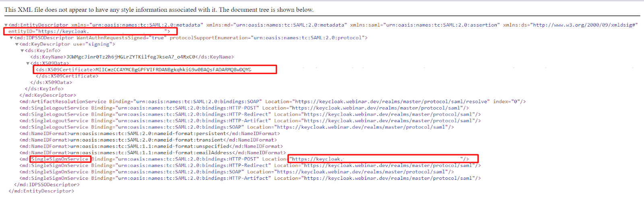
Task: Click the entityID attribute text
Action: [x=89, y=31]
